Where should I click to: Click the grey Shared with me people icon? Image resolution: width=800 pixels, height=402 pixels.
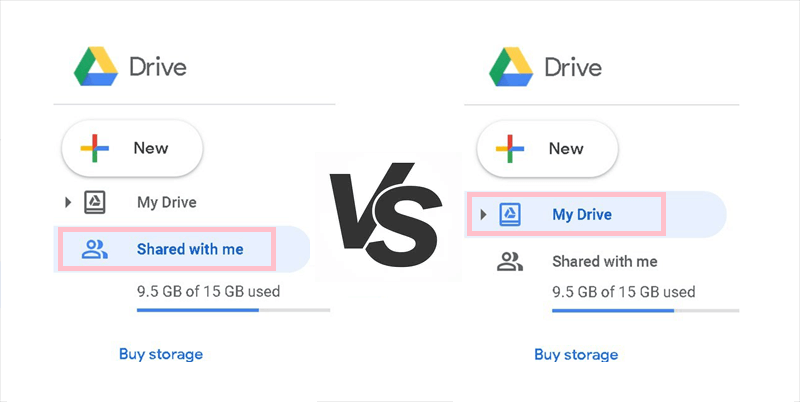(x=510, y=262)
